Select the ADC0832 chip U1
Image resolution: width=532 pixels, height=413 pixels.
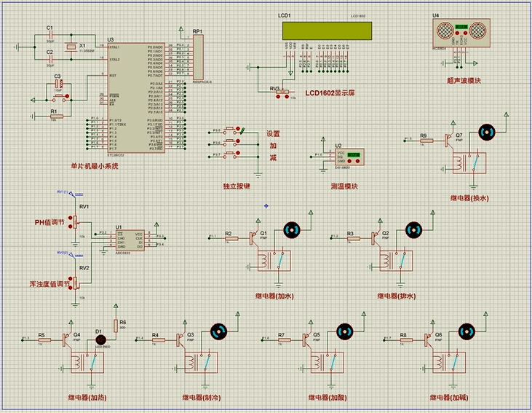[130, 240]
